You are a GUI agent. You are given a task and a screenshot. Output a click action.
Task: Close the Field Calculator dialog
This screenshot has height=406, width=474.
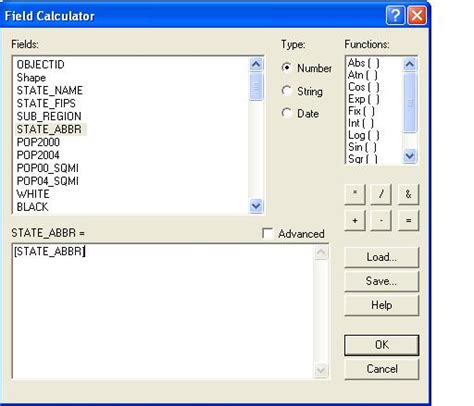[417, 15]
